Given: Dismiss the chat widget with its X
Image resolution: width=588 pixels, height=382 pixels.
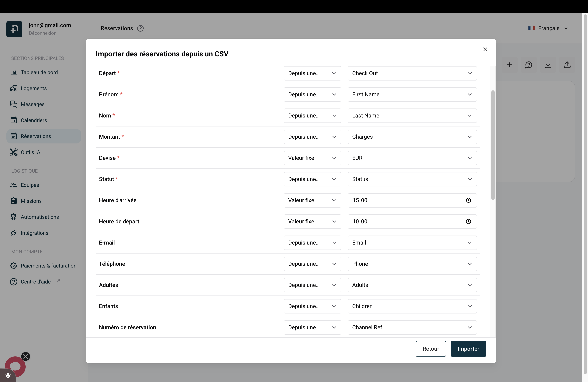Looking at the screenshot, I should click(26, 357).
